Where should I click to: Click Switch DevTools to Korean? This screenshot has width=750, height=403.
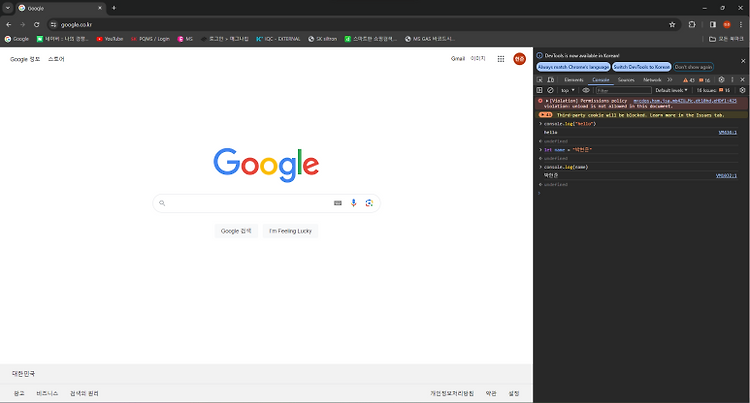click(642, 67)
